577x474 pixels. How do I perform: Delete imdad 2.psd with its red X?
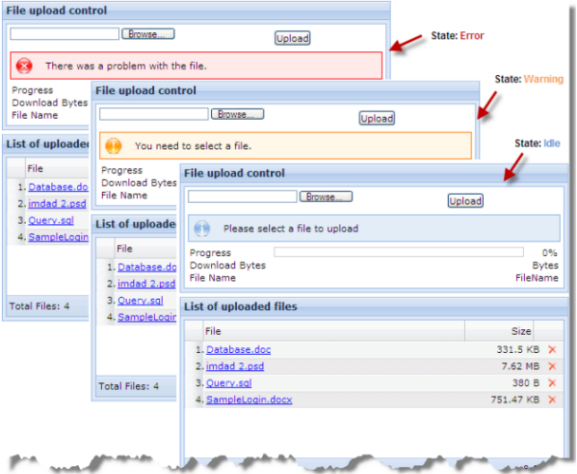coord(552,366)
